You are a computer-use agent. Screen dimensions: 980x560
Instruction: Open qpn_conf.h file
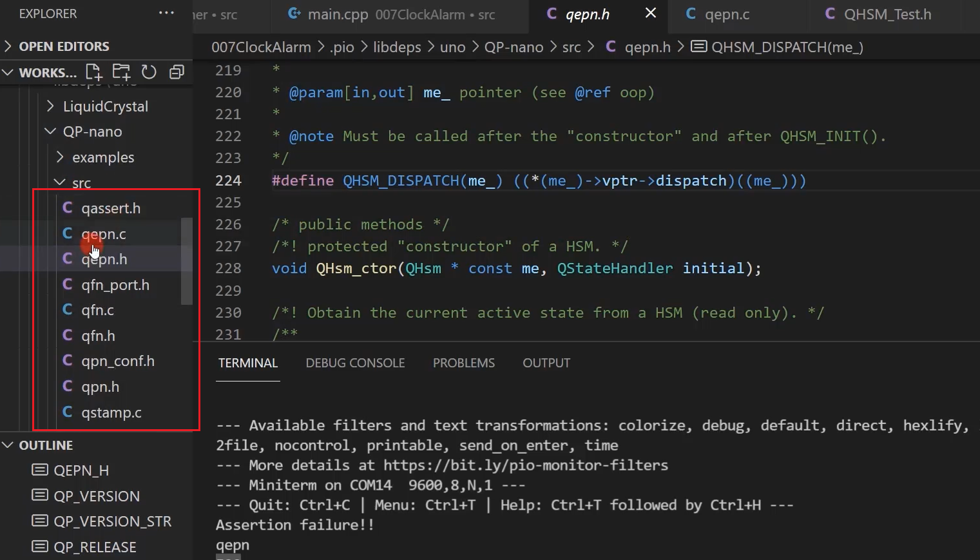pos(117,361)
